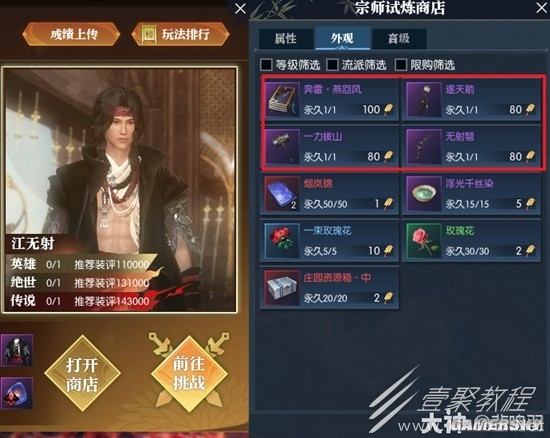The width and height of the screenshot is (550, 438).
Task: Choose the 一力拔山 hammer icon
Action: pos(282,147)
